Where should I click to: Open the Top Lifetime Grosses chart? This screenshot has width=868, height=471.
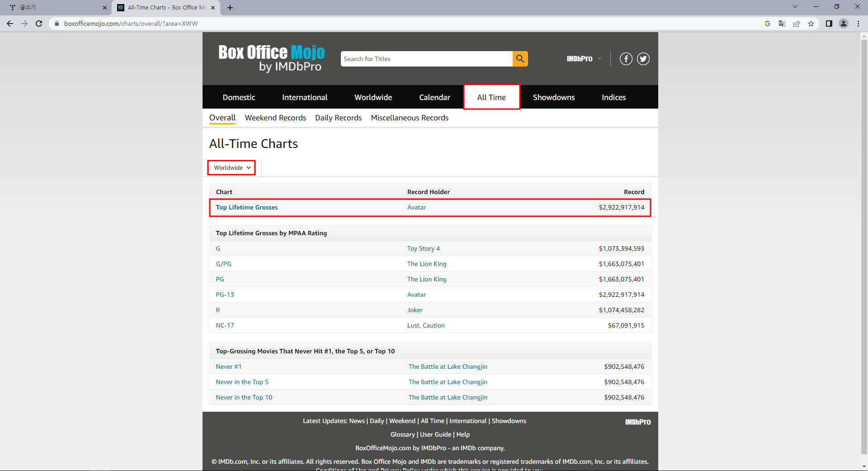(247, 207)
